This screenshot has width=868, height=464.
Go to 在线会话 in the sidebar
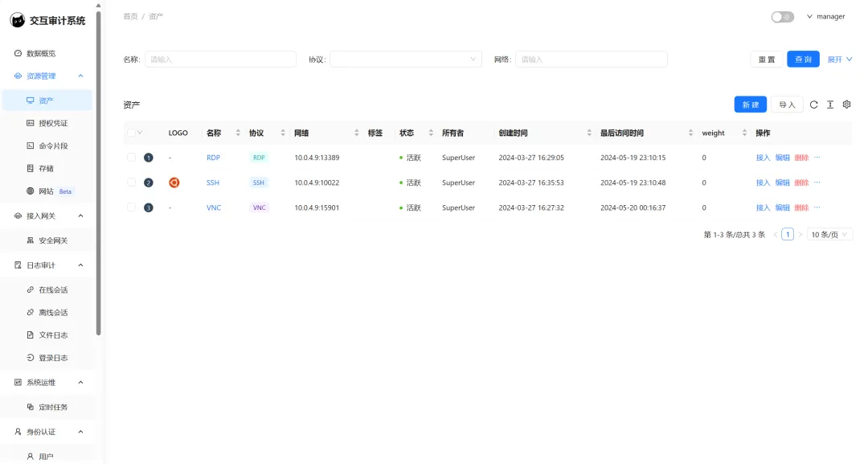tap(53, 289)
